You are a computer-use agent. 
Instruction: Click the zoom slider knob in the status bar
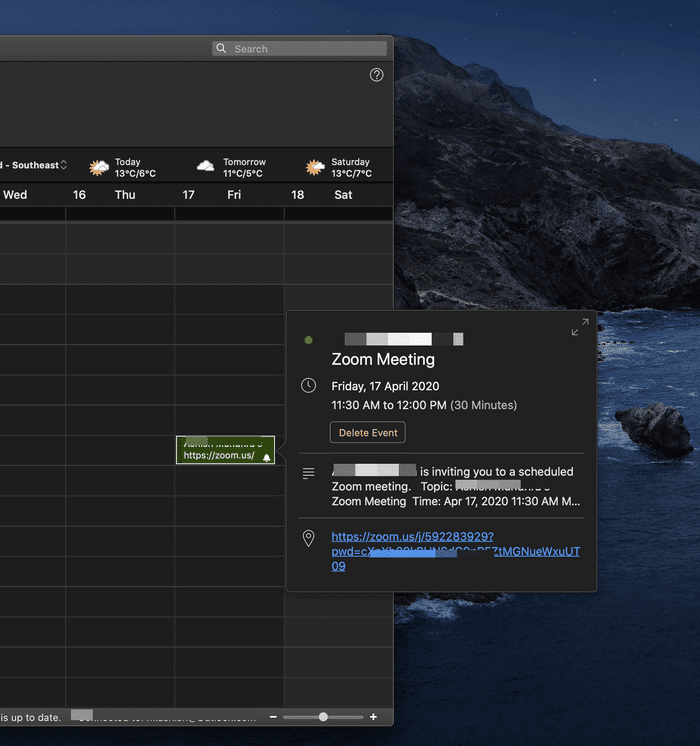(x=323, y=717)
